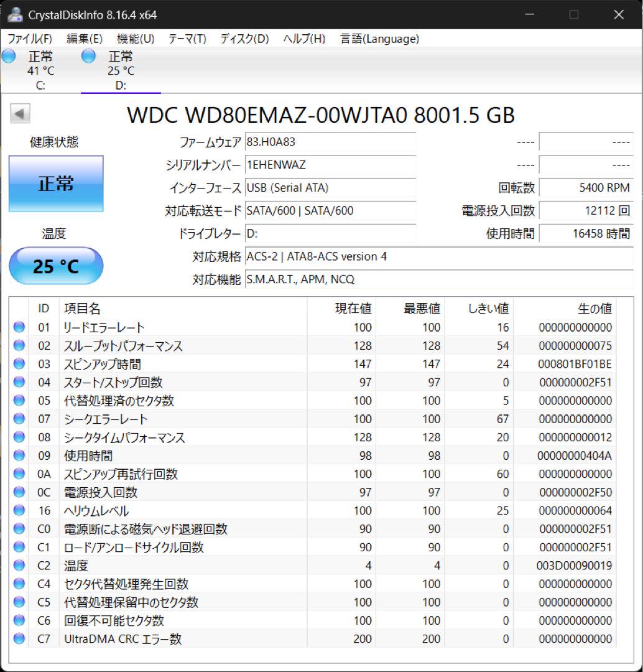Click the blue status orb for drive C:
The image size is (643, 672).
(9, 56)
